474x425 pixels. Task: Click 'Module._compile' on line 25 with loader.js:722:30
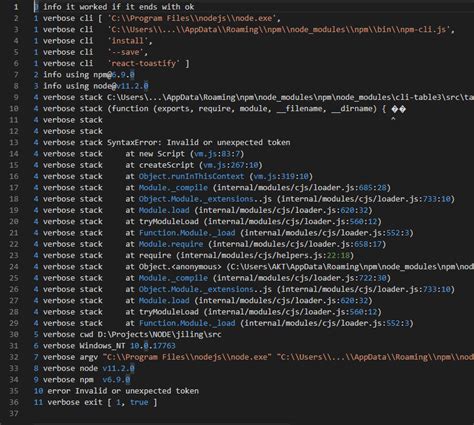[173, 278]
